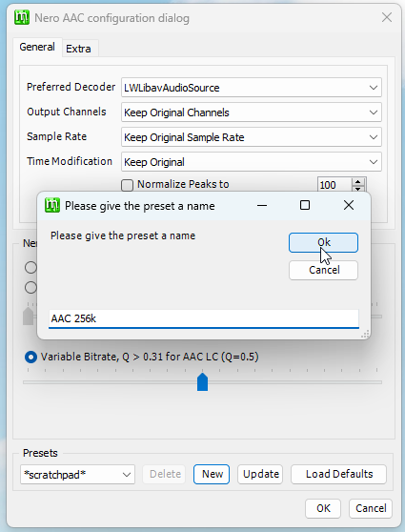Select the Variable Bitrate radio button
The height and width of the screenshot is (532, 405).
tap(30, 357)
